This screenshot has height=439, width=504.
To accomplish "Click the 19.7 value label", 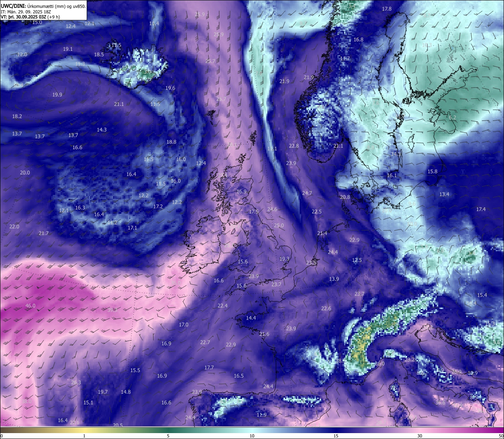I will pyautogui.click(x=103, y=392).
